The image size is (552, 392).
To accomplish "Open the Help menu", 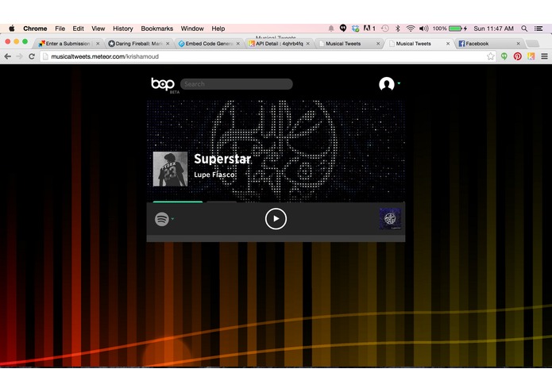I will pos(218,29).
